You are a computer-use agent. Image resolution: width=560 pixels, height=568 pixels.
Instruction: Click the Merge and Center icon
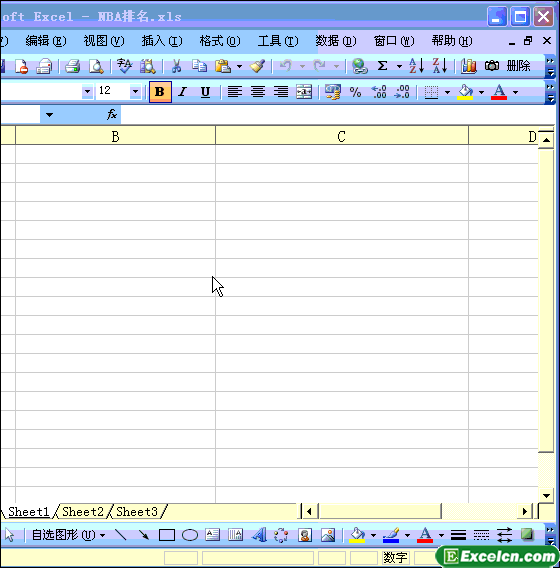(304, 92)
